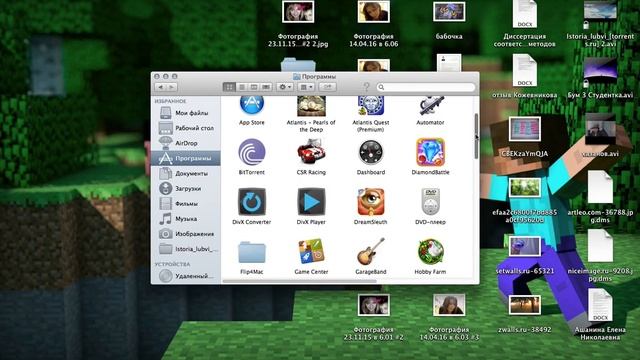
Task: Select desktop file бабочка
Action: [x=449, y=12]
